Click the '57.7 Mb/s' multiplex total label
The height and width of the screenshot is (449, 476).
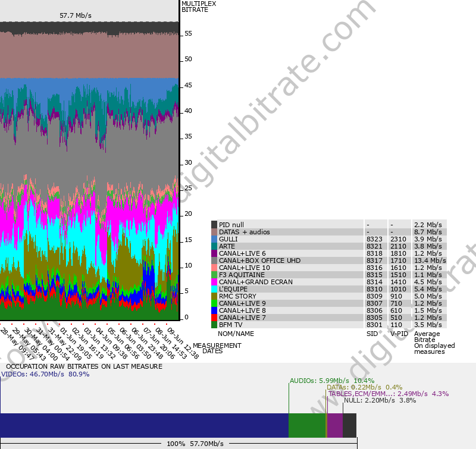pos(76,15)
